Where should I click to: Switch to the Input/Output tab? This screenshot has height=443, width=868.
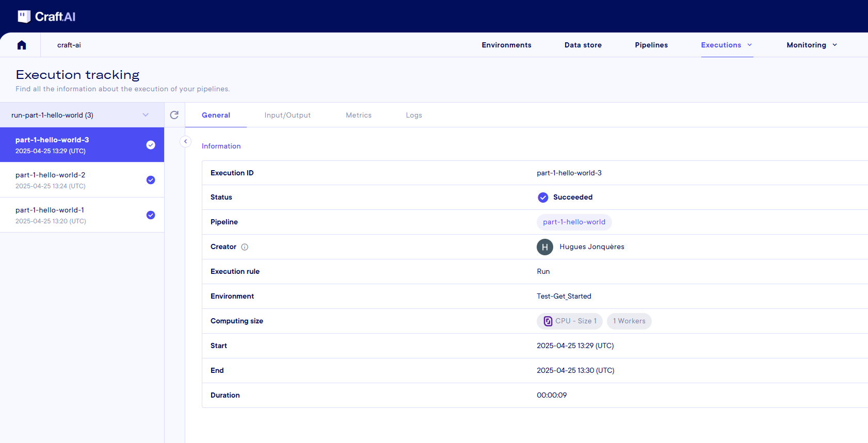pos(287,115)
